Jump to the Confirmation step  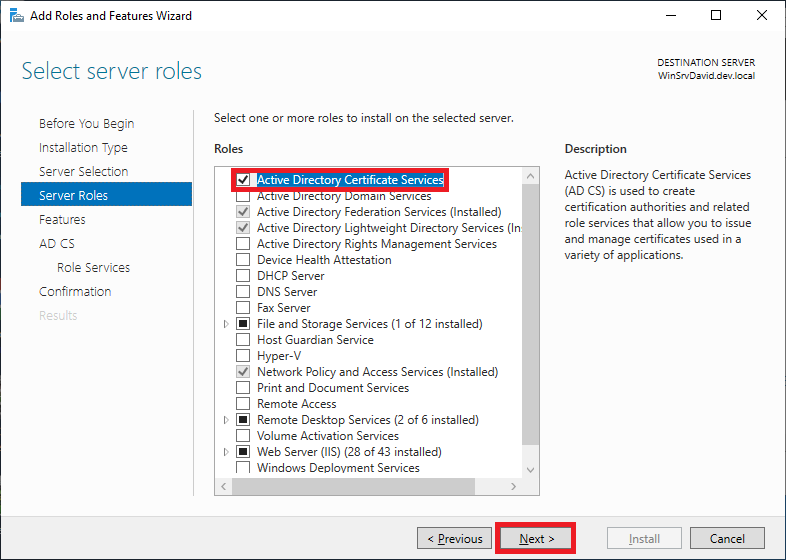[75, 292]
